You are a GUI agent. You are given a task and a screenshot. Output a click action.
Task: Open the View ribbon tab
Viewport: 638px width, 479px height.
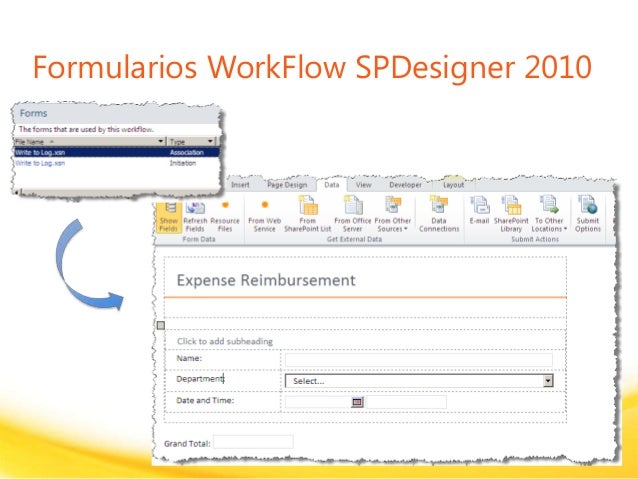(x=363, y=185)
